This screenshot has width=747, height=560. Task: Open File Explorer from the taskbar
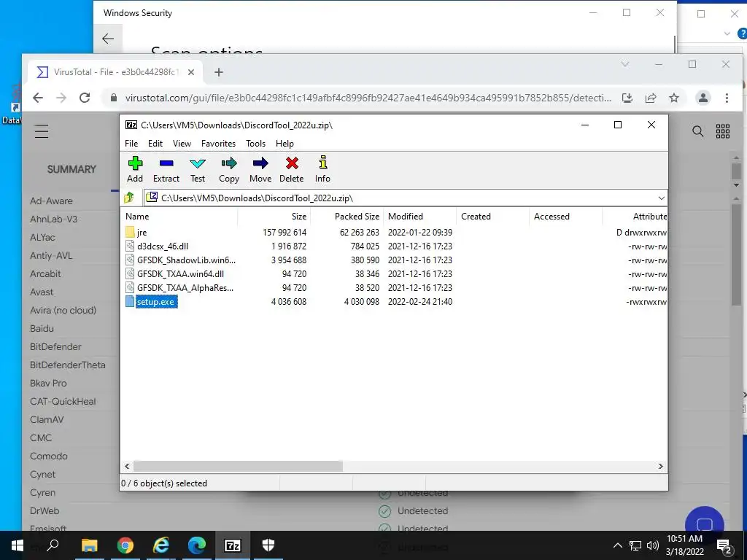89,545
